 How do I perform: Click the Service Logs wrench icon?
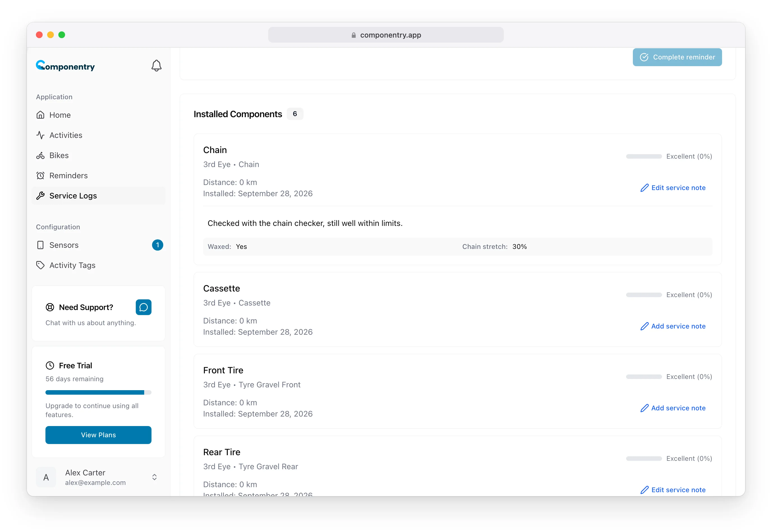(40, 196)
